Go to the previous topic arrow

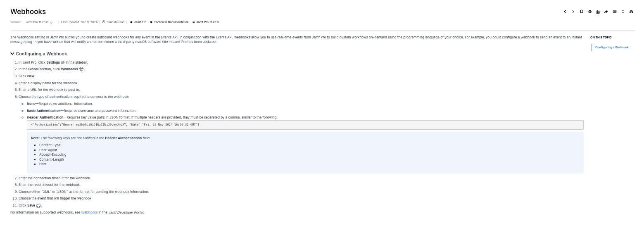[565, 12]
